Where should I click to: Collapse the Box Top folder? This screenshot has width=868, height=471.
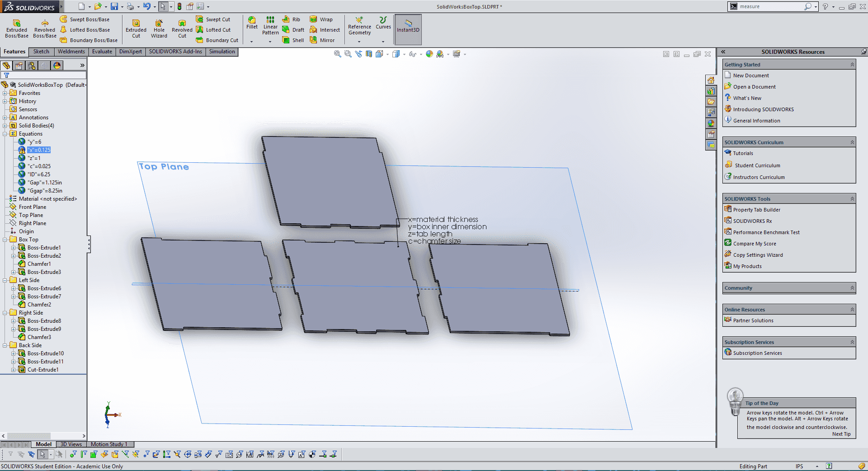pos(5,240)
